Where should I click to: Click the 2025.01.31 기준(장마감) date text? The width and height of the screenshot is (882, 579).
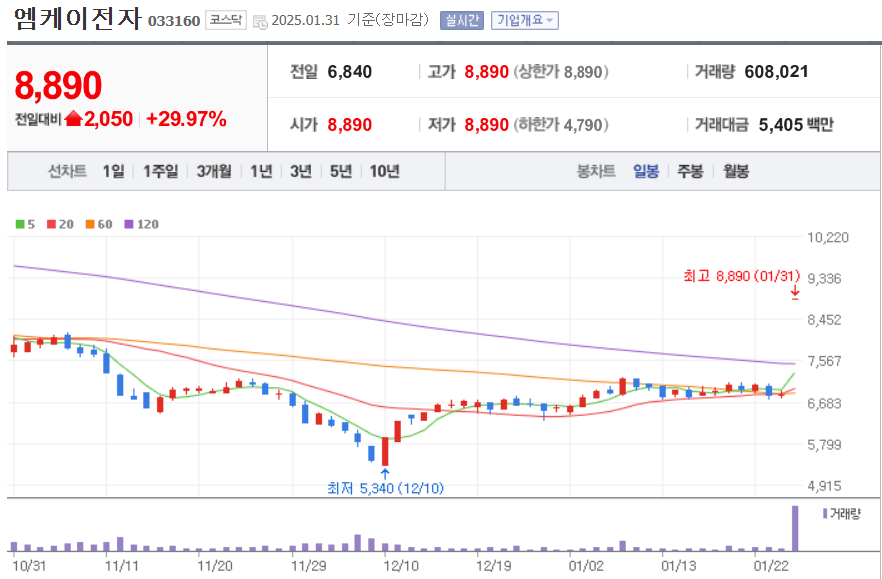pyautogui.click(x=350, y=20)
